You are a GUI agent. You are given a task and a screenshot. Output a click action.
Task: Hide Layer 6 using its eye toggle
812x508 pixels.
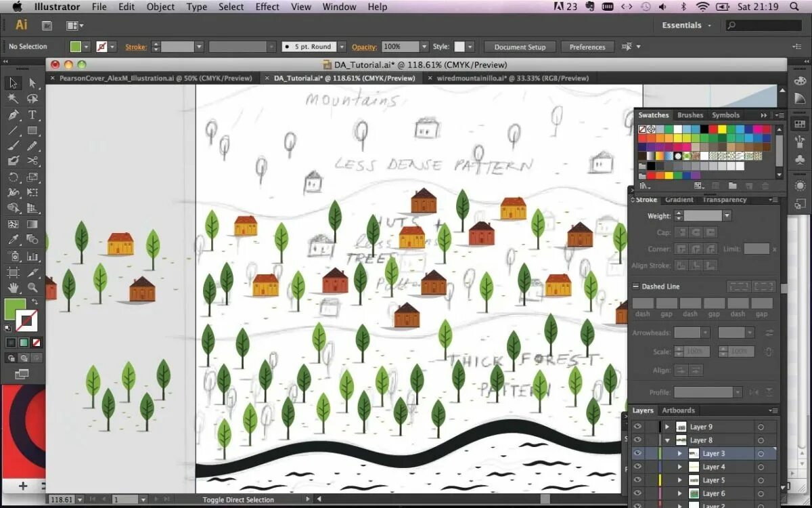(x=637, y=494)
